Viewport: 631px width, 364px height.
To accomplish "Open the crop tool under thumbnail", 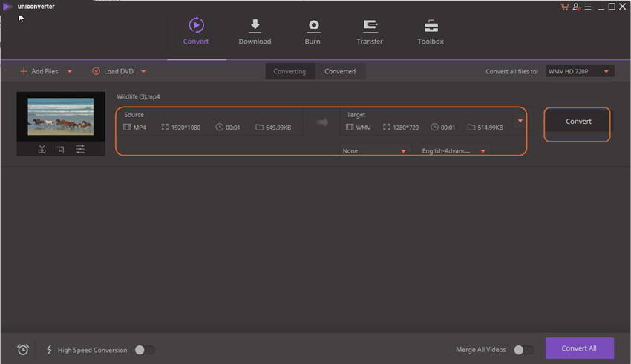I will [x=61, y=149].
